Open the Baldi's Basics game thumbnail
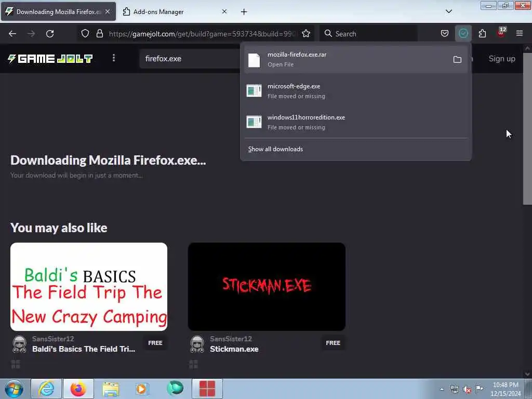The height and width of the screenshot is (399, 532). click(88, 287)
